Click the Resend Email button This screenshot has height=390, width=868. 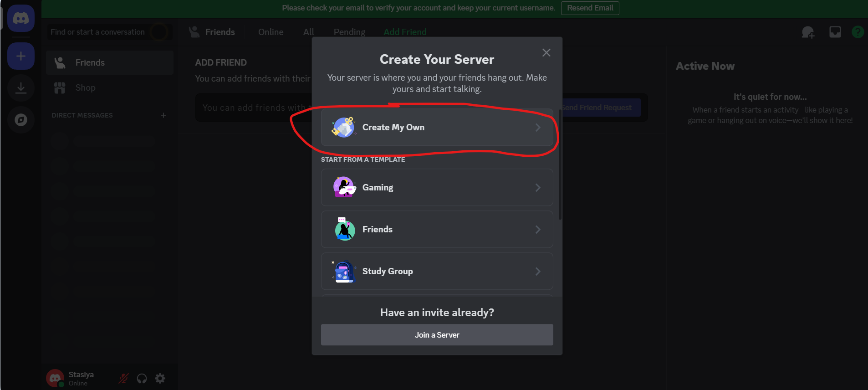(590, 8)
